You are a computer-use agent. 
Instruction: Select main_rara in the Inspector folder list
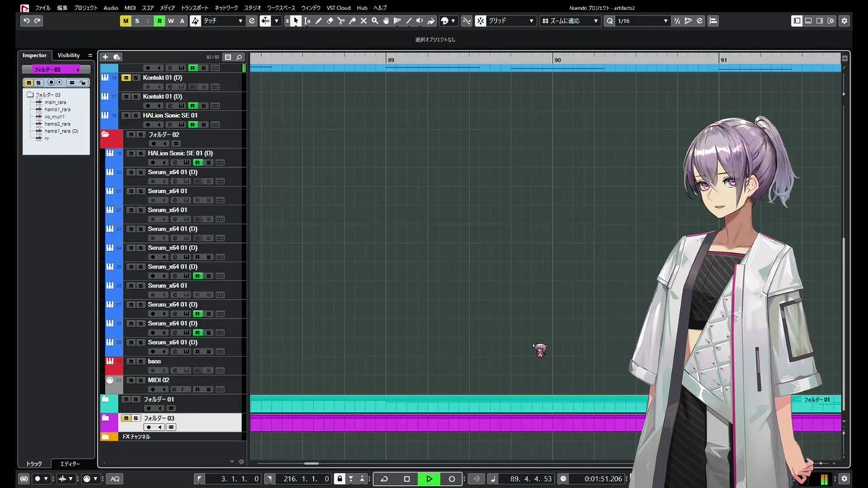pyautogui.click(x=55, y=102)
